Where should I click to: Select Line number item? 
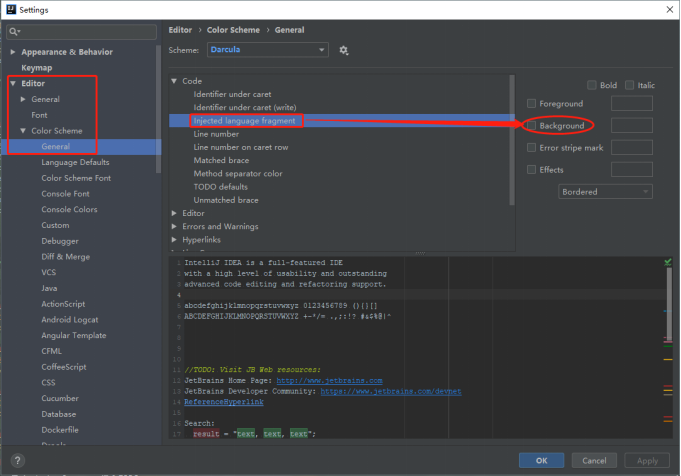216,134
